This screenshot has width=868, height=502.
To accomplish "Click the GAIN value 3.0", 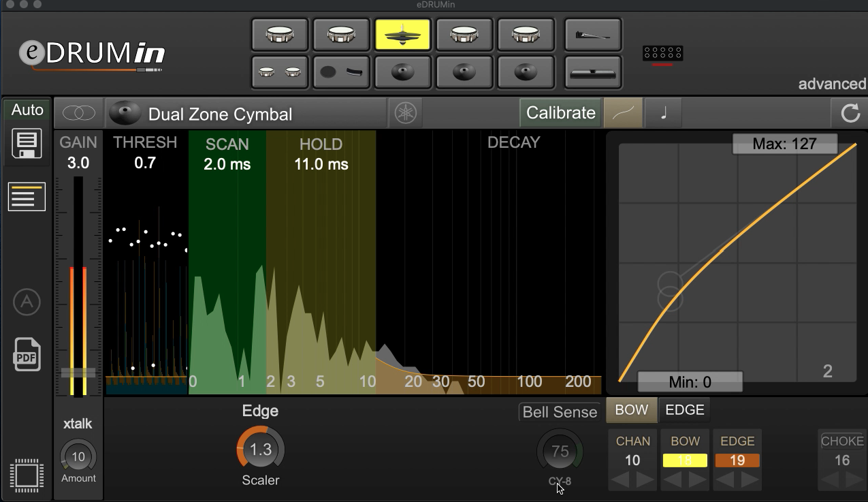I will 78,163.
